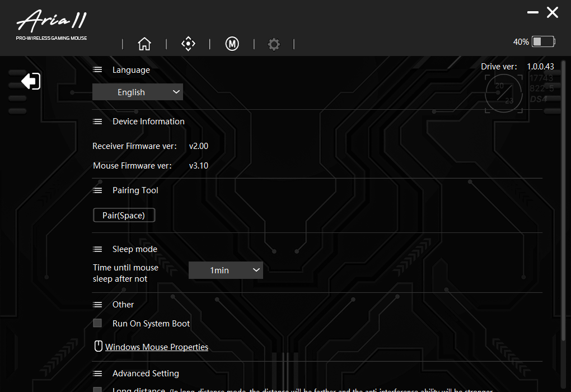Open the 1min sleep time dropdown
The height and width of the screenshot is (392, 571).
click(226, 270)
